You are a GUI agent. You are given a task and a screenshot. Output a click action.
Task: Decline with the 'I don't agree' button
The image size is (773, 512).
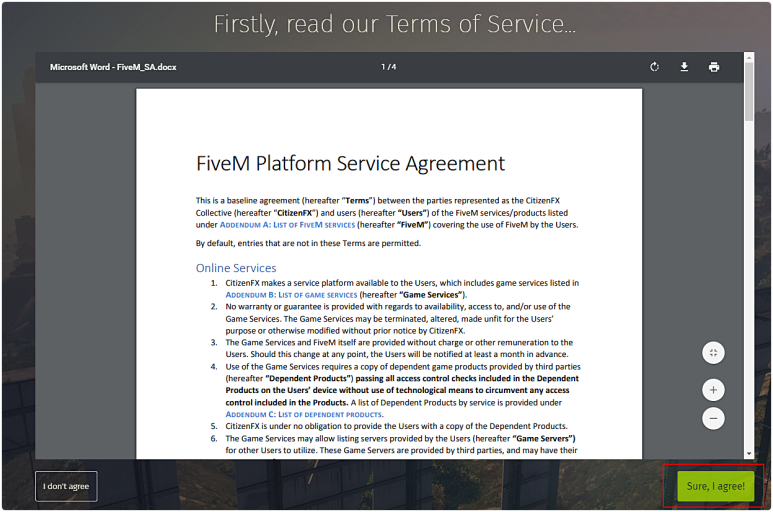click(66, 486)
